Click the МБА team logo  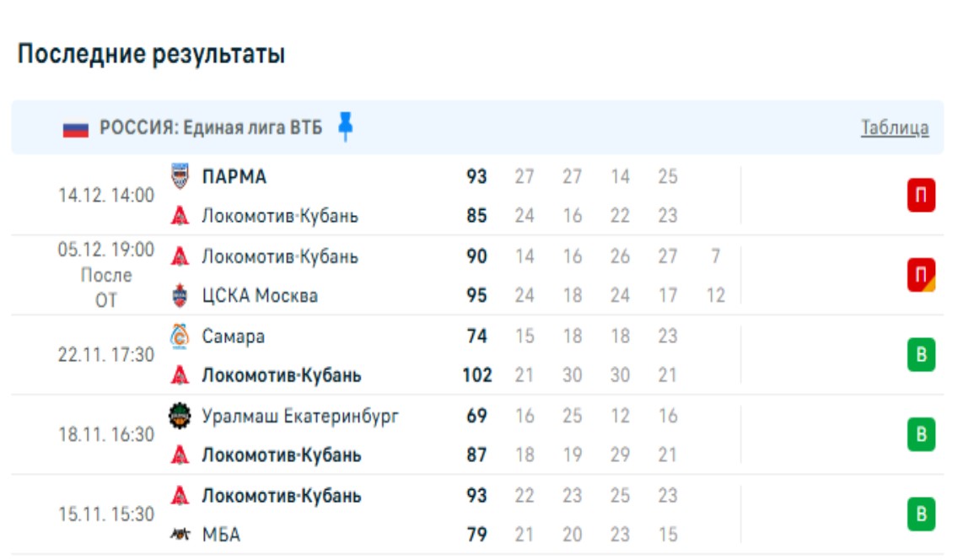click(180, 535)
